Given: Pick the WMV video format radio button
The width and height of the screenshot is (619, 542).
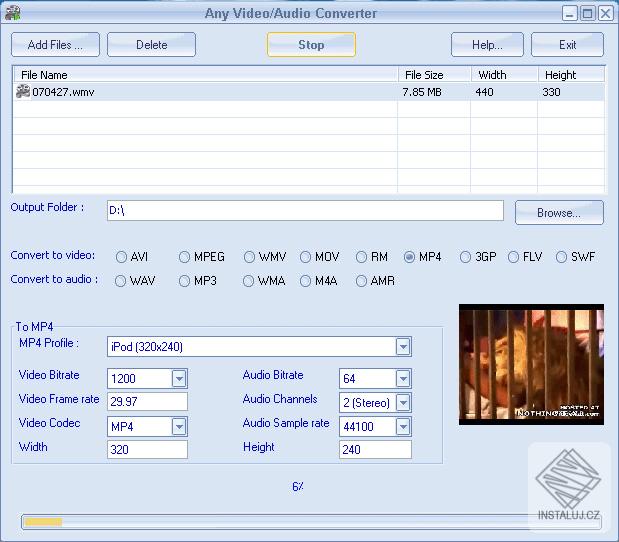Looking at the screenshot, I should pyautogui.click(x=249, y=257).
